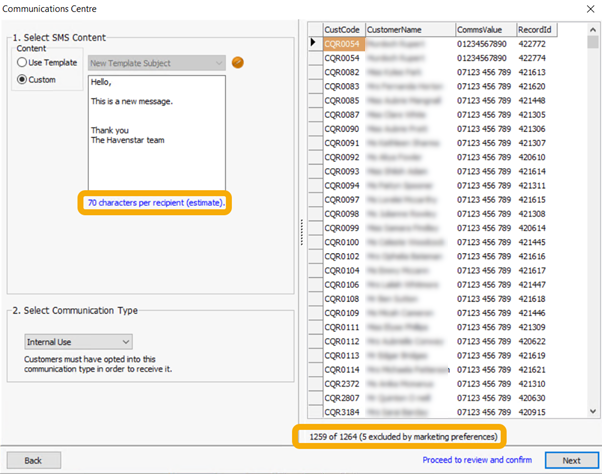The width and height of the screenshot is (602, 474).
Task: Sort by the CustCode column header
Action: 342,30
